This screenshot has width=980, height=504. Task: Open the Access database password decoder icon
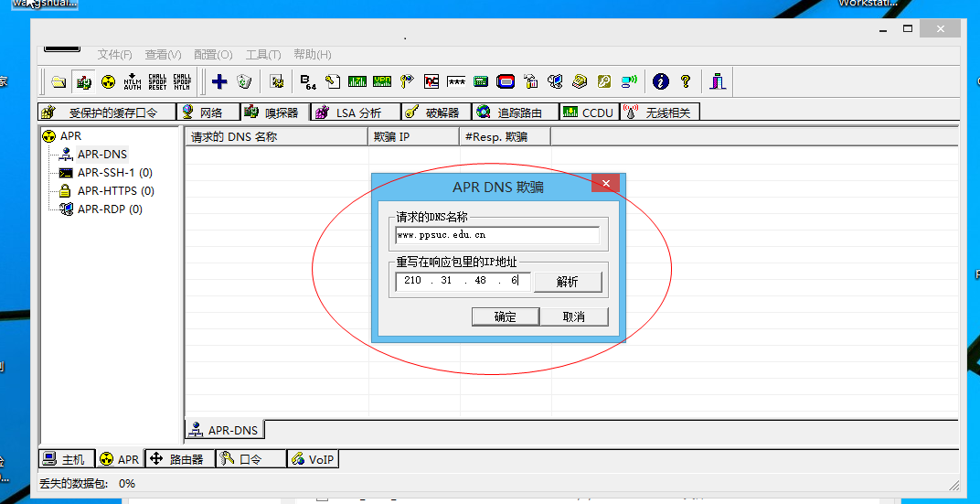(333, 81)
